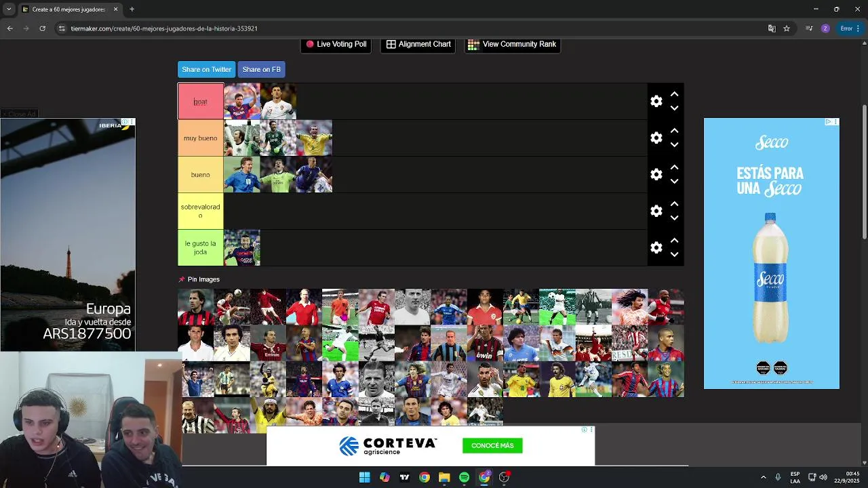Open Chrome three-dot menu

[x=859, y=28]
